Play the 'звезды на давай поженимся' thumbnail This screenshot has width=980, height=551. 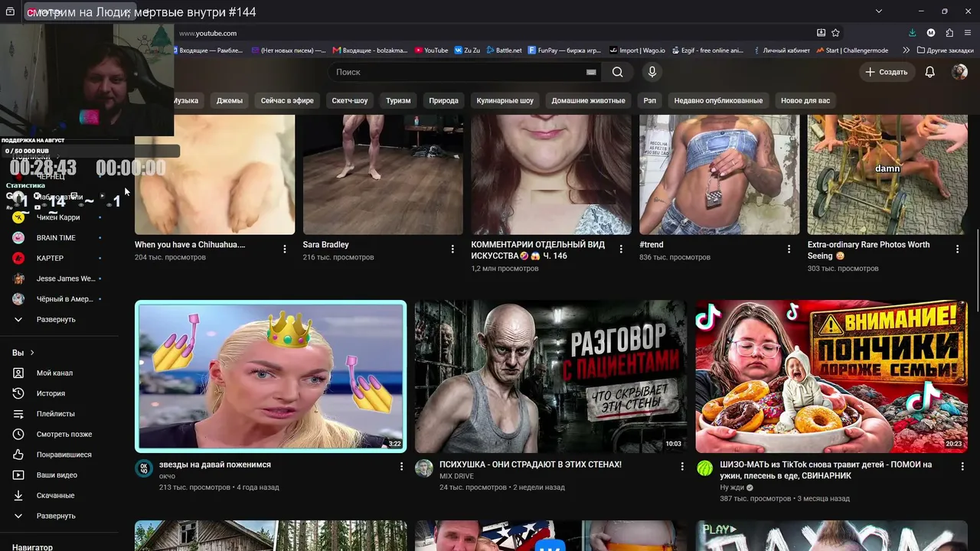271,377
